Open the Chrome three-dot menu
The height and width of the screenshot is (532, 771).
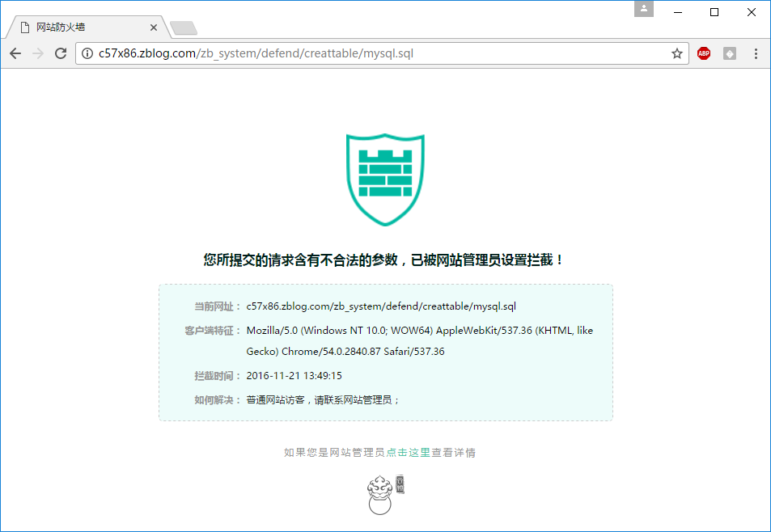coord(756,53)
